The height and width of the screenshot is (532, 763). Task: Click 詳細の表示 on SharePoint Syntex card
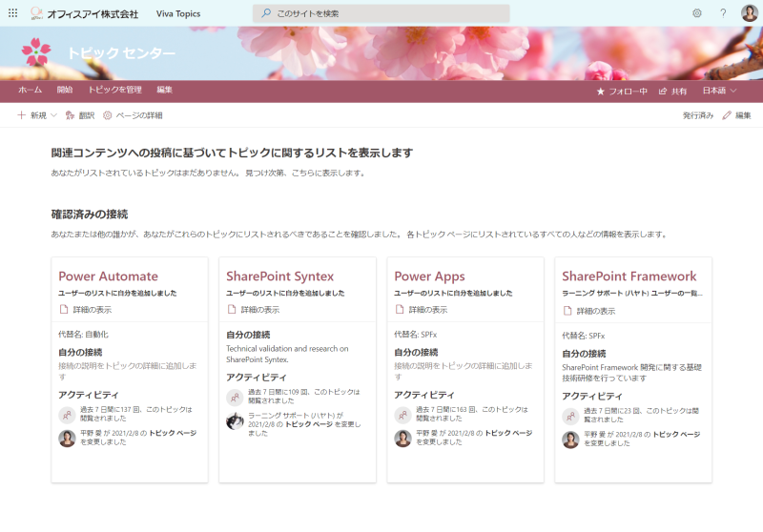coord(254,309)
